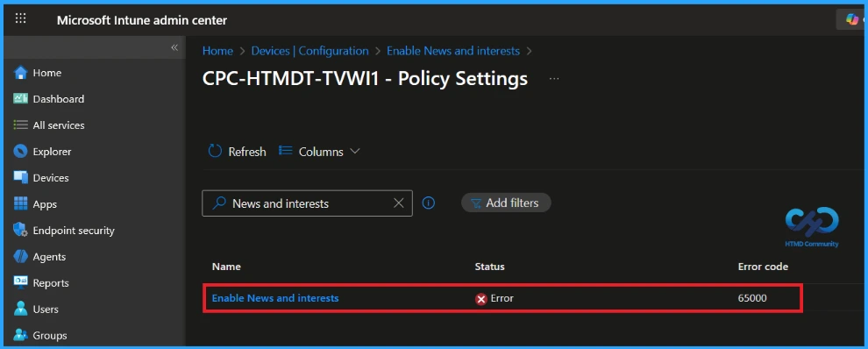Collapse the sidebar with the double chevron
The height and width of the screenshot is (349, 868).
pos(174,47)
